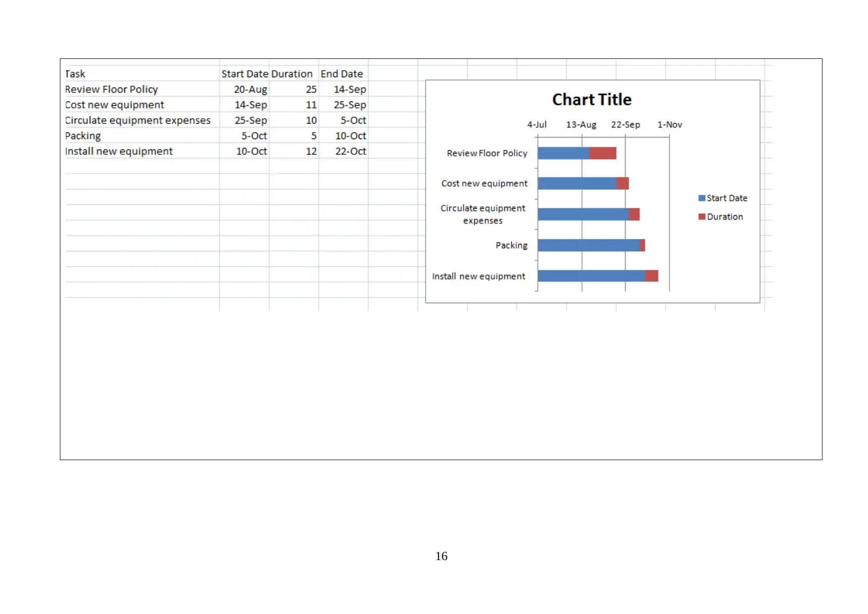Click chart axis label 'Cost new equipment'
This screenshot has height=614, width=868.
[484, 184]
